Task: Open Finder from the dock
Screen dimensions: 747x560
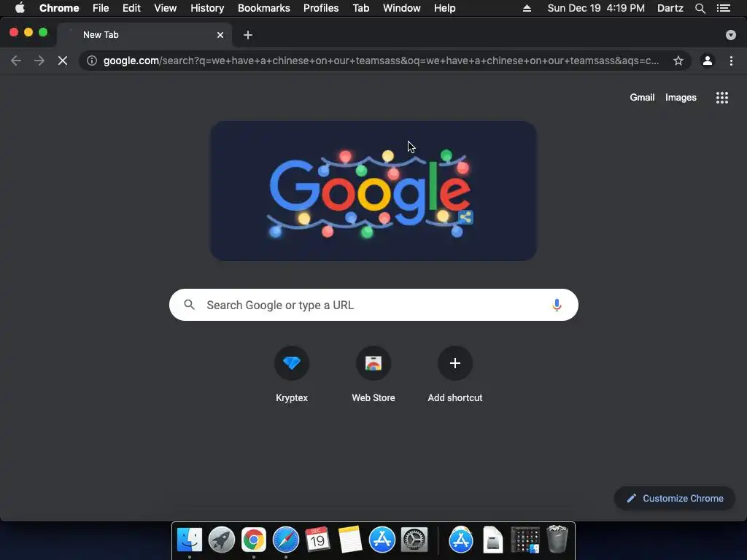Action: [x=190, y=540]
